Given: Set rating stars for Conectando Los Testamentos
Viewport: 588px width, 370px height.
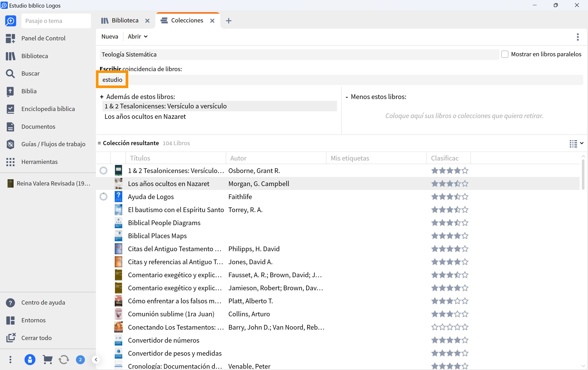Looking at the screenshot, I should coord(450,327).
